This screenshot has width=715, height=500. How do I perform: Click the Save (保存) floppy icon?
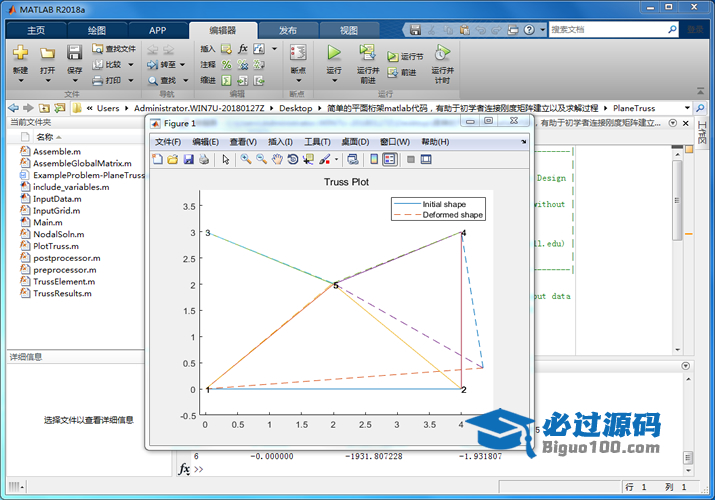(74, 52)
